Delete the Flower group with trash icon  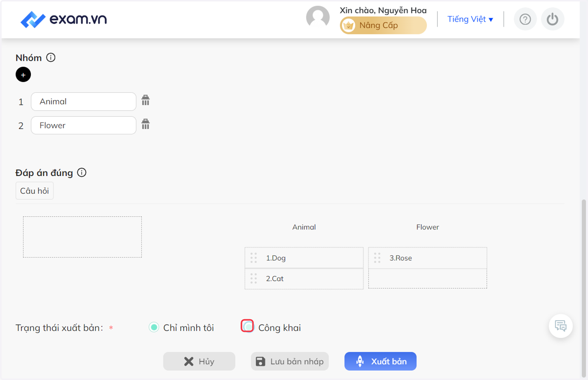146,124
